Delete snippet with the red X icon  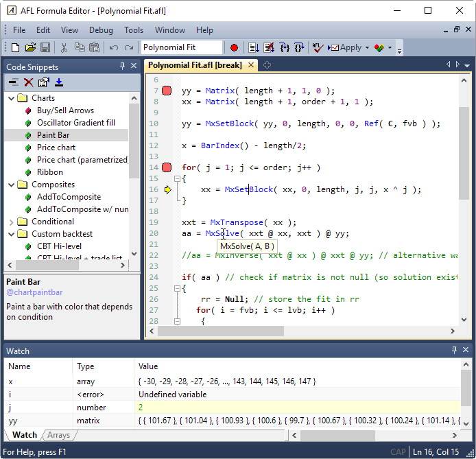coord(29,82)
